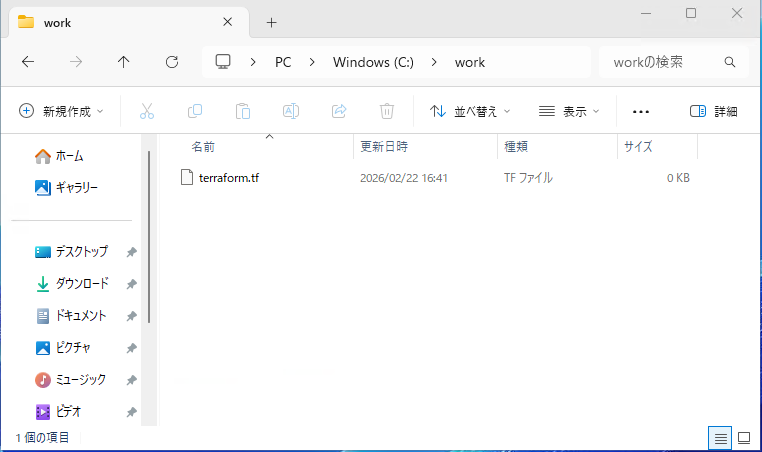Image resolution: width=762 pixels, height=452 pixels.
Task: Click the Rename icon in toolbar
Action: click(x=291, y=111)
